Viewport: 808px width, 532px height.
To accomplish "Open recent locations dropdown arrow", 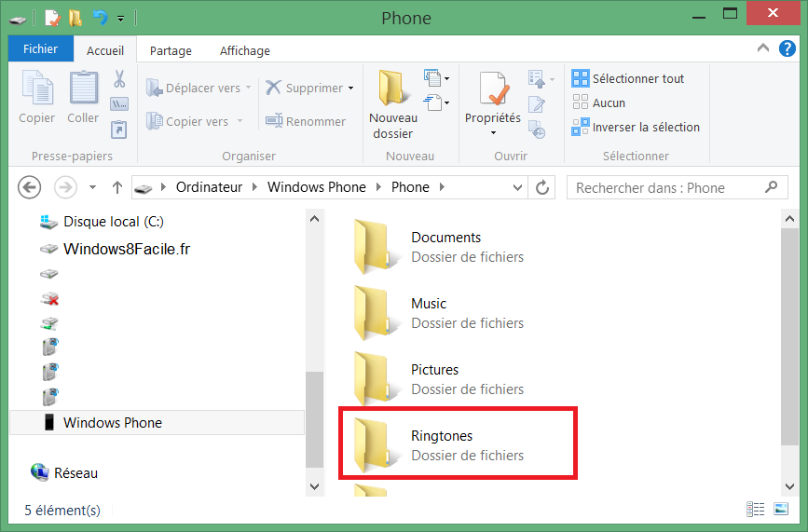I will (x=93, y=187).
